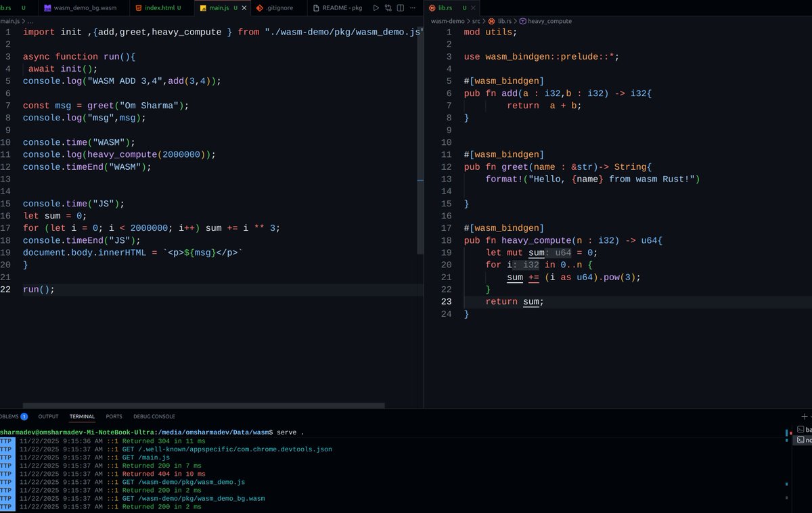Click the import path './wasm-demo/pkg/wasm_demo.js'

[x=344, y=32]
